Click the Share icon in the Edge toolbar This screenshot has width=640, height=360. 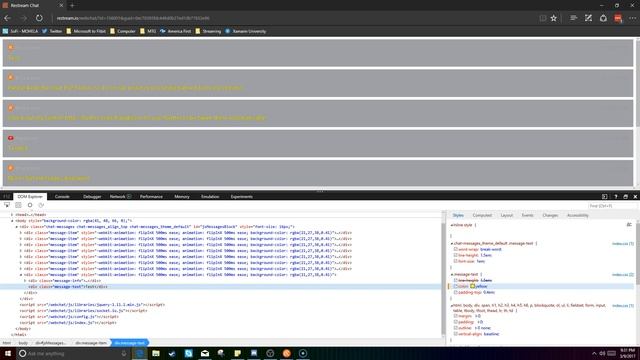(x=603, y=18)
